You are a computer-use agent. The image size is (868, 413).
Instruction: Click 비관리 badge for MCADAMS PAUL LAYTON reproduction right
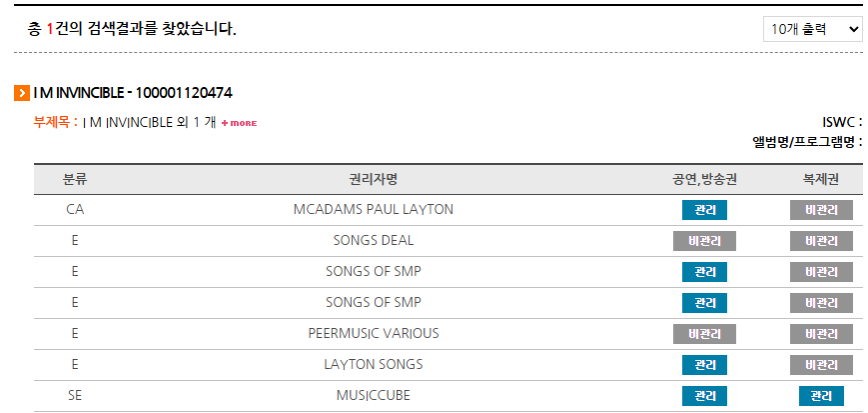point(821,210)
